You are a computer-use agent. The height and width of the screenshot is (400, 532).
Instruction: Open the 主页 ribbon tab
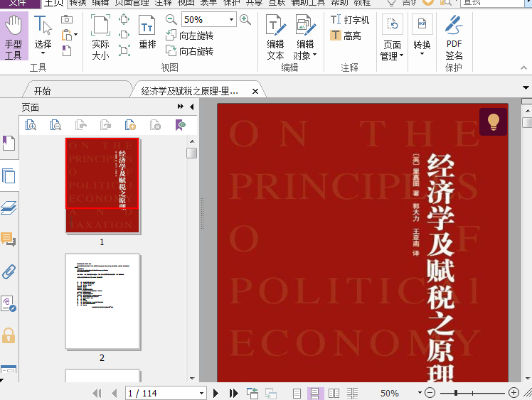coord(53,4)
